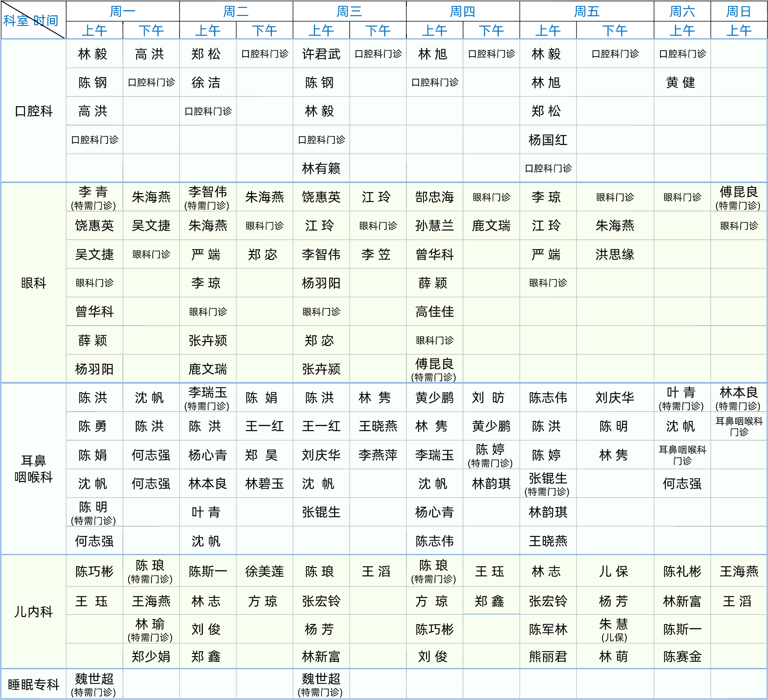Click doctor 李燕萍 in 耳鼻咽喉科

coord(378,455)
